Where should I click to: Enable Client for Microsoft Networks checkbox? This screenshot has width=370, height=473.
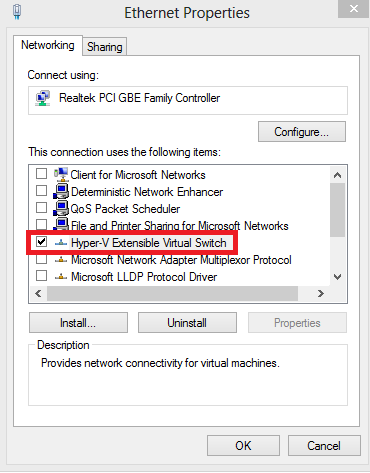pos(41,174)
